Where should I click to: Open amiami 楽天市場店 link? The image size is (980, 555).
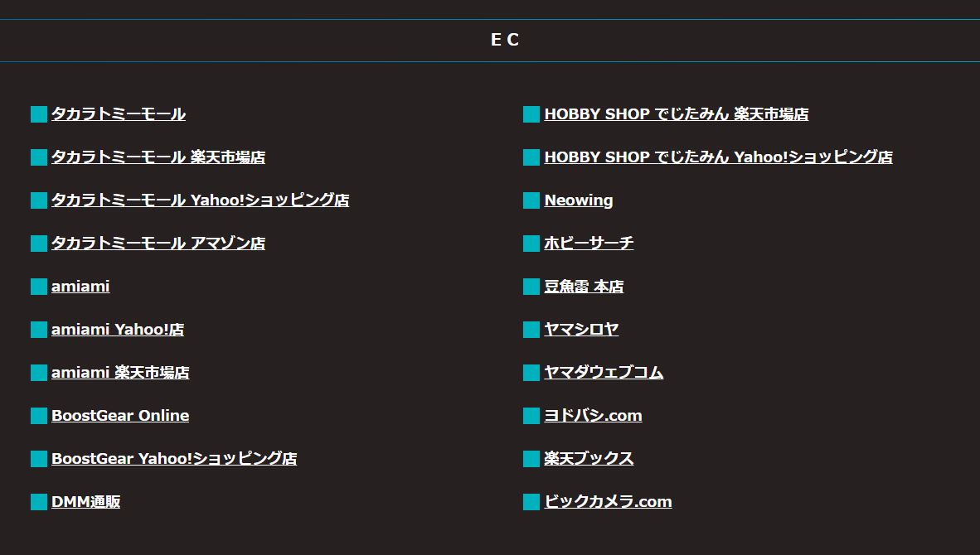(120, 373)
